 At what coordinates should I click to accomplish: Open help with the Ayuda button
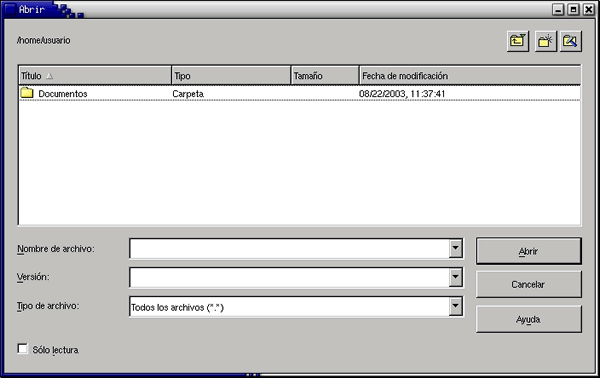pos(528,319)
